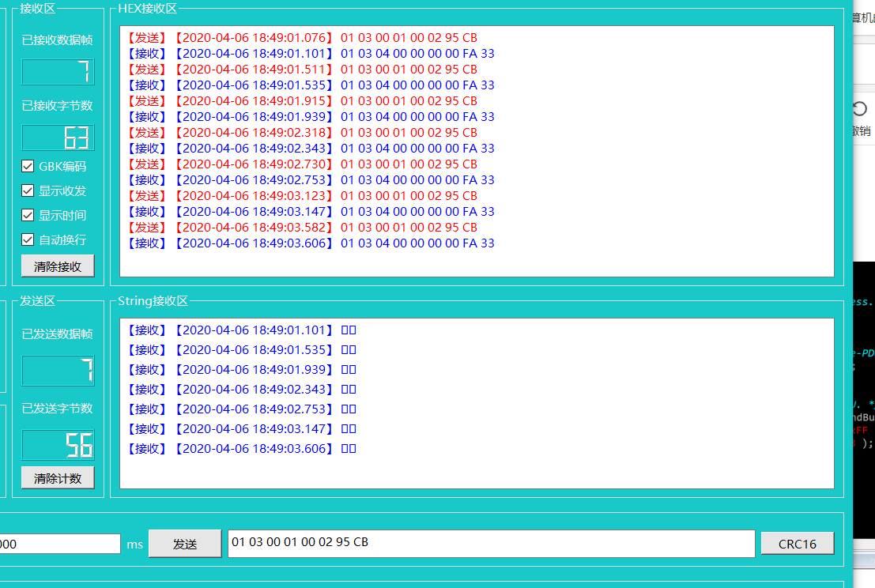Viewport: 875px width, 588px height.
Task: Click the hex command input field
Action: (490, 543)
